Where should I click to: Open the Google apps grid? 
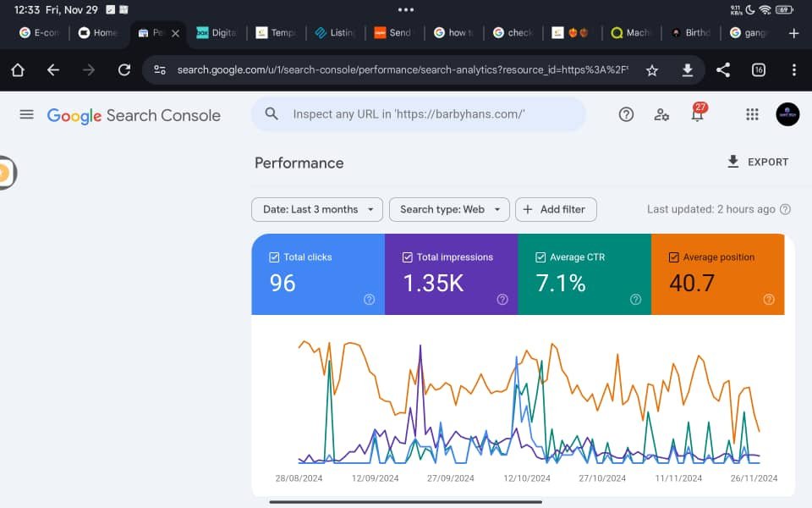pyautogui.click(x=752, y=114)
